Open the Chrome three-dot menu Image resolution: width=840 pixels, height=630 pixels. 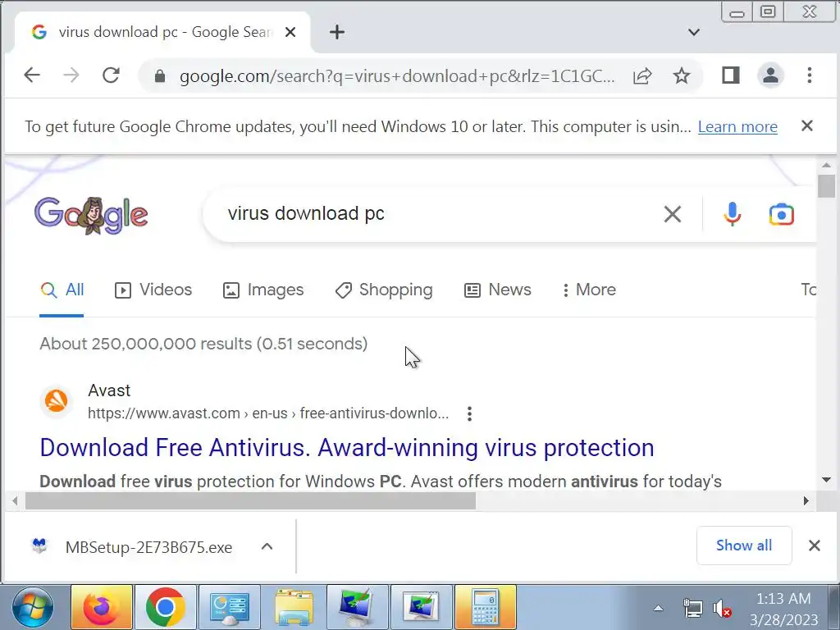810,75
